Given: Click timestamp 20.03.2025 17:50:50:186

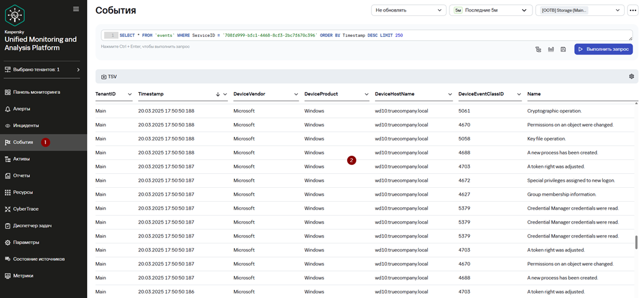Looking at the screenshot, I should tap(167, 292).
